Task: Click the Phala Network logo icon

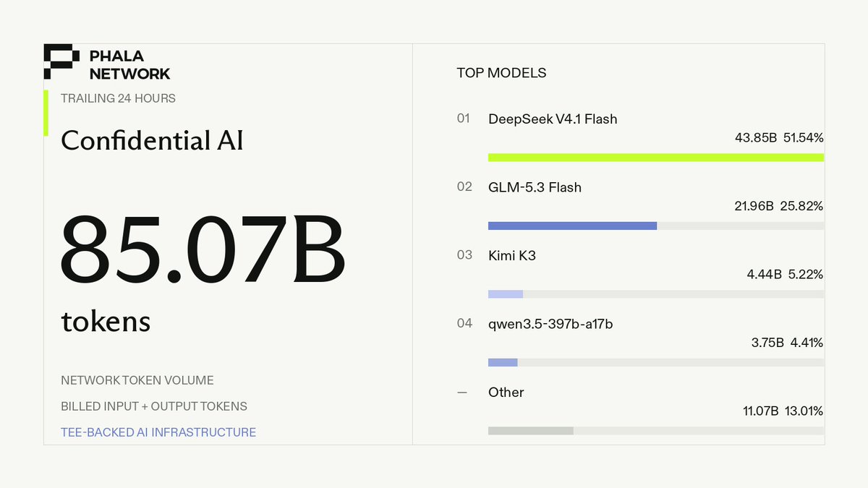Action: [61, 61]
